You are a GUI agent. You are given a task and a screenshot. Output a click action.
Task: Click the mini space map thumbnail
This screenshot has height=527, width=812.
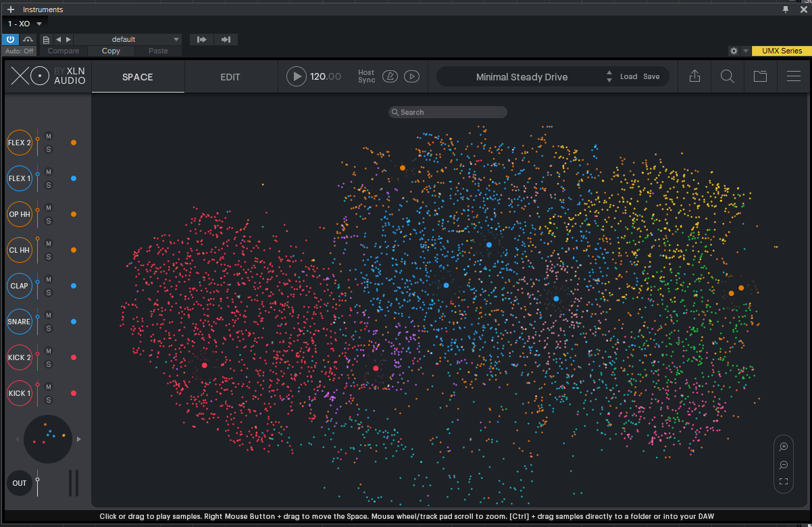click(48, 439)
